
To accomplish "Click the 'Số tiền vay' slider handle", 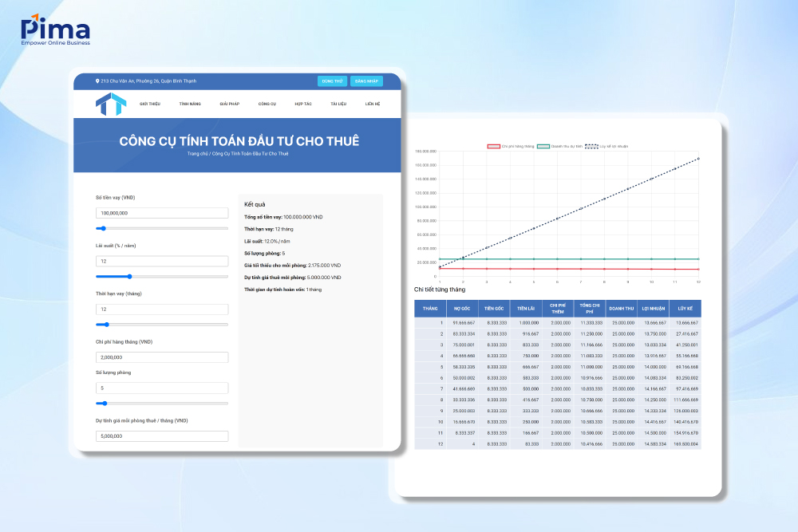I will coord(103,228).
